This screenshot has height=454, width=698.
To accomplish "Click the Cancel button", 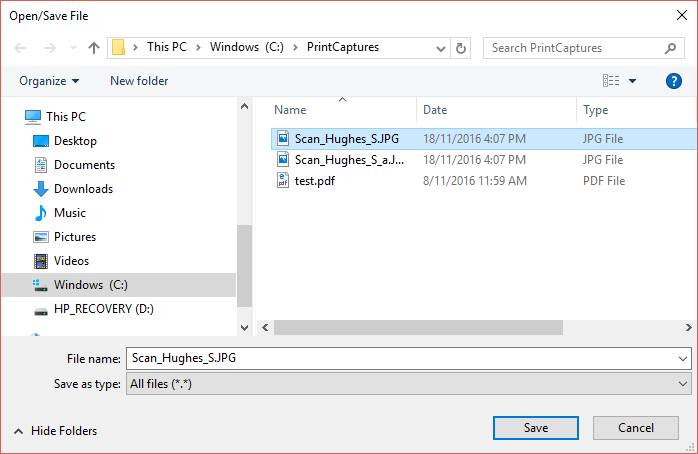I will [x=635, y=428].
